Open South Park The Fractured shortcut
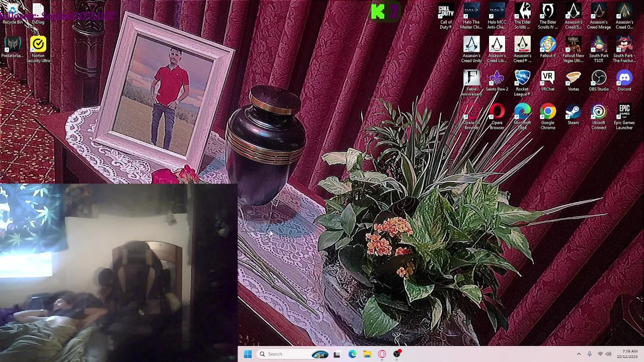This screenshot has height=362, width=644. (624, 50)
